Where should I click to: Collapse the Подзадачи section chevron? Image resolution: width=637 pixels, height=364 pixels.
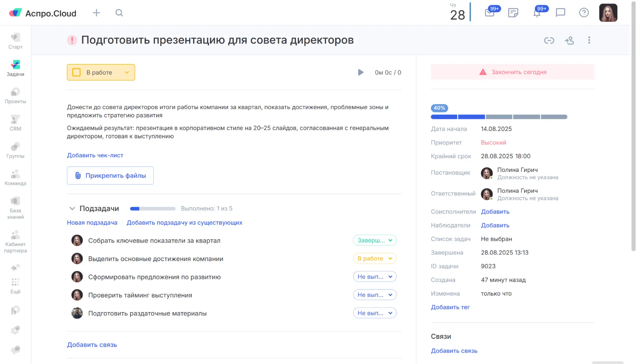pos(72,208)
